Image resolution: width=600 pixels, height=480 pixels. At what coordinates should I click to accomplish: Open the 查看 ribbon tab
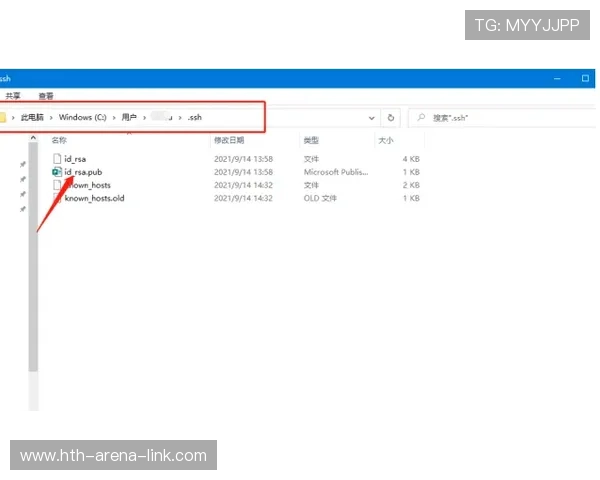46,96
